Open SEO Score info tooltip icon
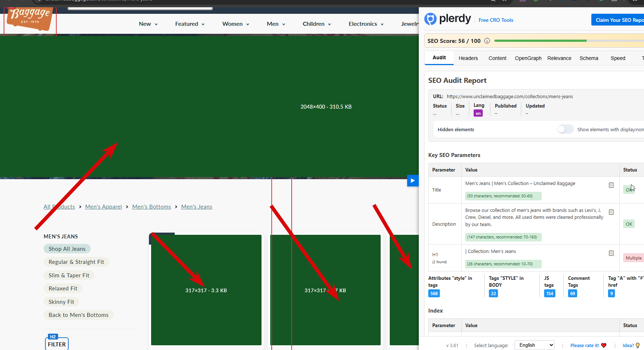 487,41
